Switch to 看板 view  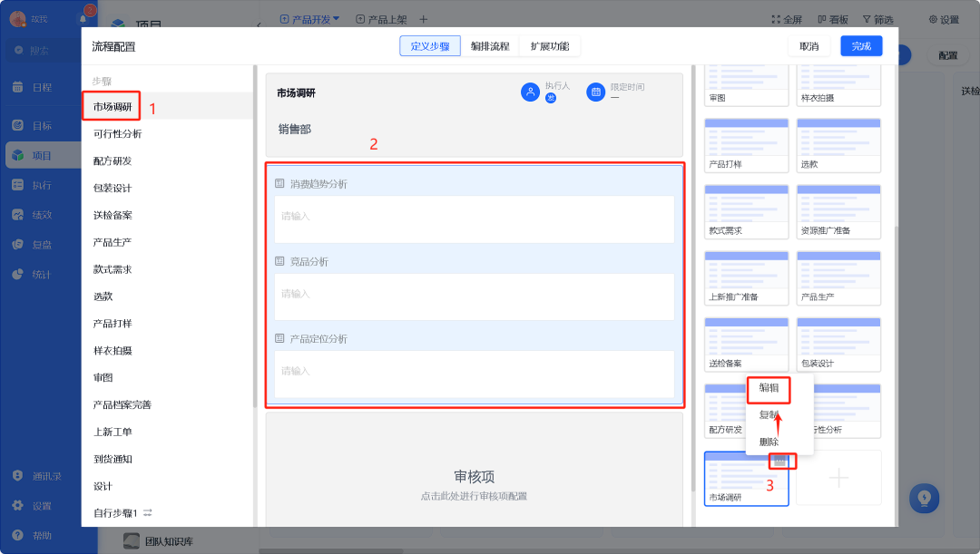tap(833, 19)
